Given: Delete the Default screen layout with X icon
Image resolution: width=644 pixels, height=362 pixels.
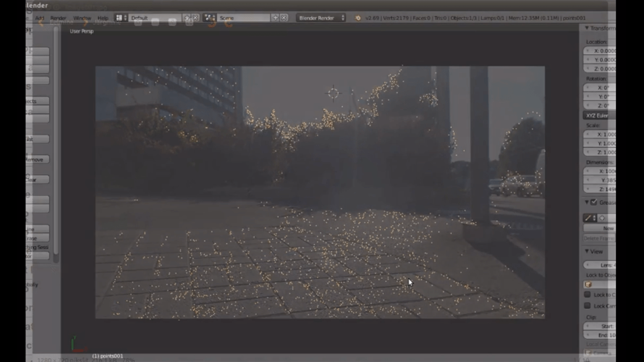Looking at the screenshot, I should pos(196,18).
